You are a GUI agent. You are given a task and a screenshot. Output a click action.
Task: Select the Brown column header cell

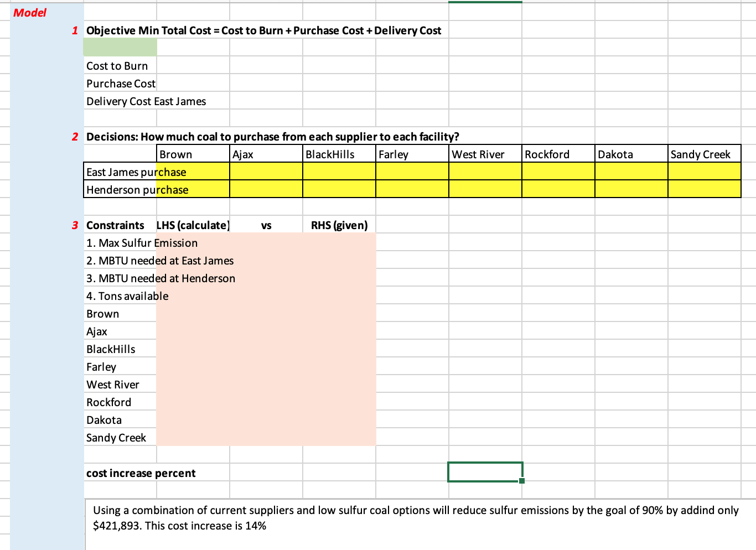(x=193, y=154)
